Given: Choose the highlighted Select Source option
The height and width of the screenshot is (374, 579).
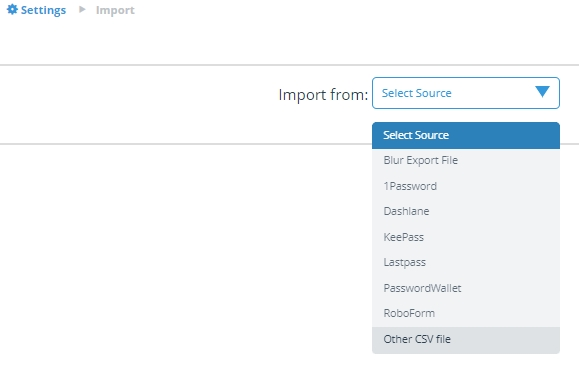Looking at the screenshot, I should point(466,135).
